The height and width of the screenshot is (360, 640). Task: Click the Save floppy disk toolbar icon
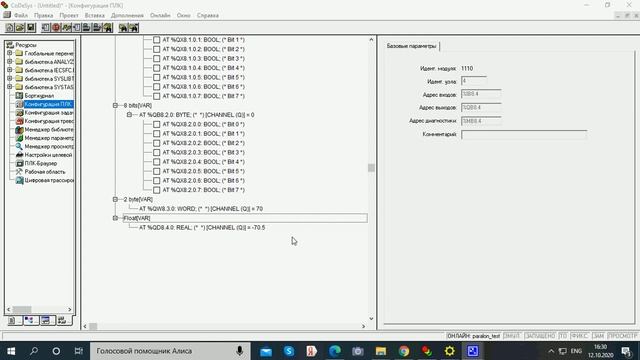pos(31,28)
